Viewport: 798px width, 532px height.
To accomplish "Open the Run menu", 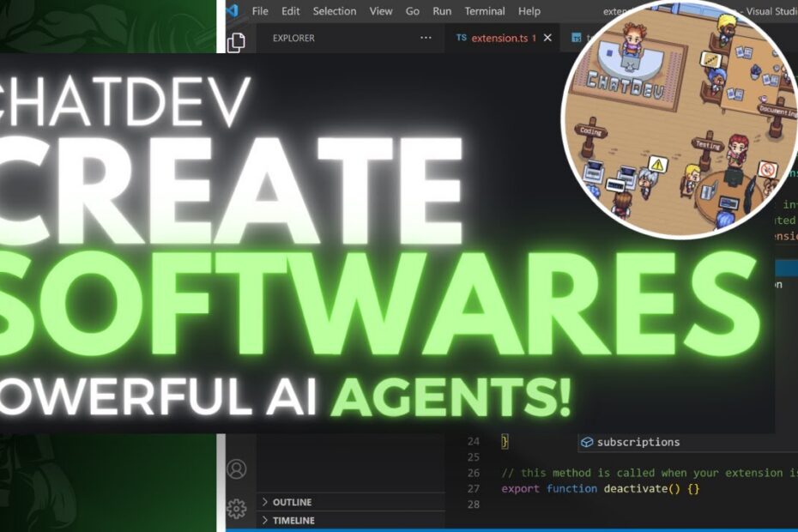I will click(x=442, y=11).
